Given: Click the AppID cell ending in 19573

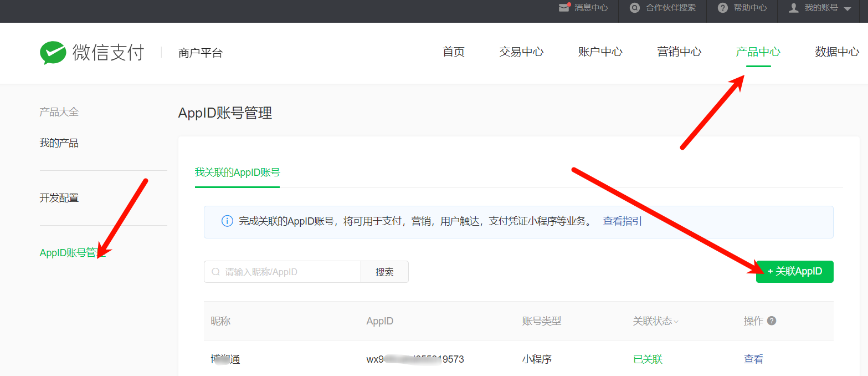Looking at the screenshot, I should pos(415,359).
